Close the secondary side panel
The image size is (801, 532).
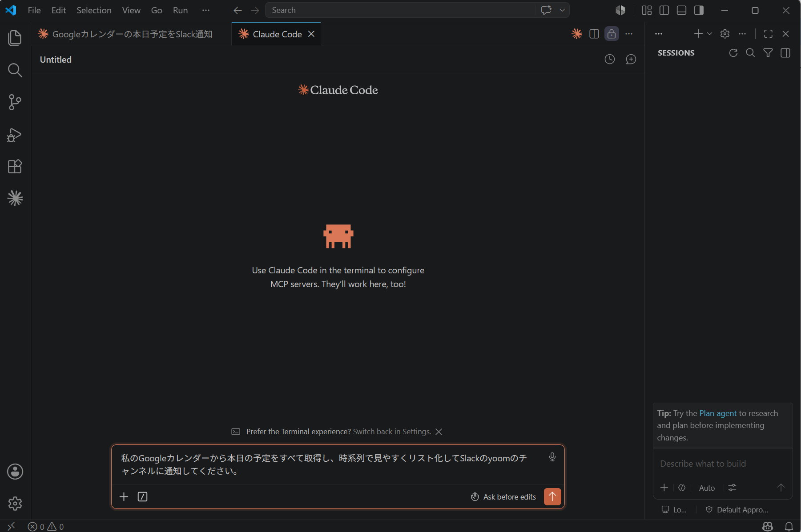pyautogui.click(x=785, y=34)
